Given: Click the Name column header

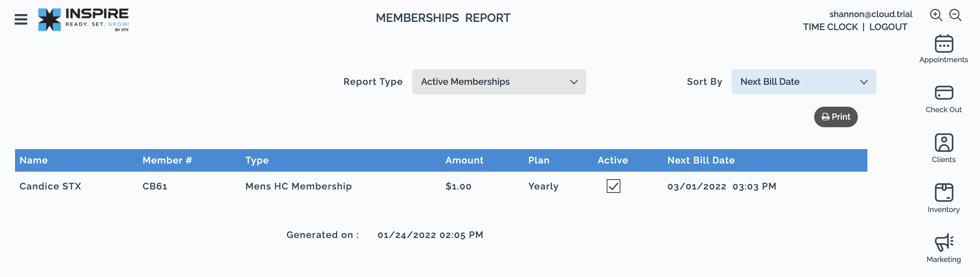Looking at the screenshot, I should pos(33,160).
